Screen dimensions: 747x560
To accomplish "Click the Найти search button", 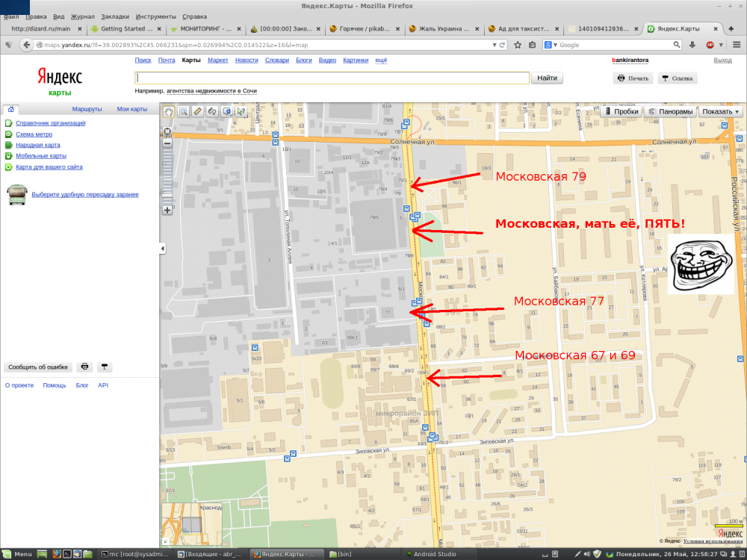I will pyautogui.click(x=547, y=78).
